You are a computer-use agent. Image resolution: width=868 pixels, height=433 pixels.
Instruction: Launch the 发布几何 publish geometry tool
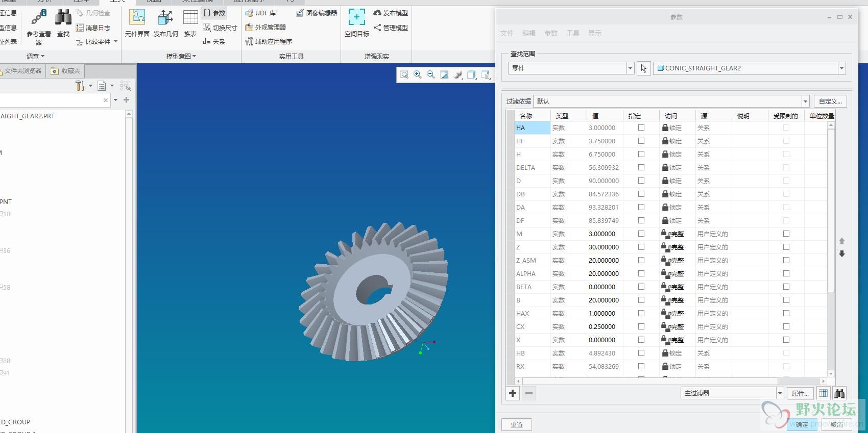[x=165, y=23]
